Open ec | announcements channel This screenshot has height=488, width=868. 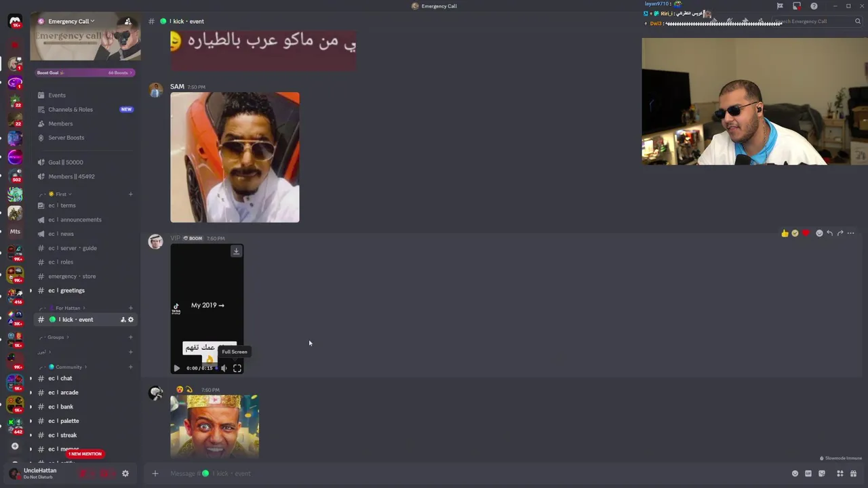85,220
